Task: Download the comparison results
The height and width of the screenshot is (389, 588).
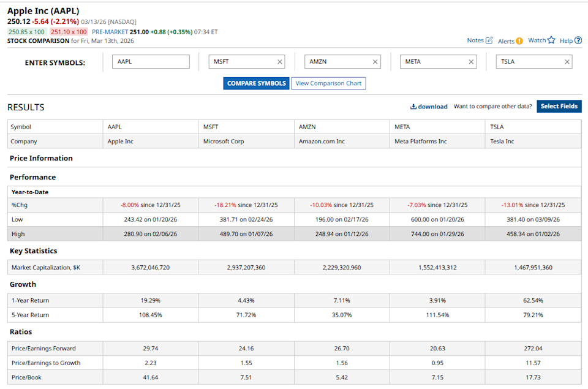Action: pos(429,107)
